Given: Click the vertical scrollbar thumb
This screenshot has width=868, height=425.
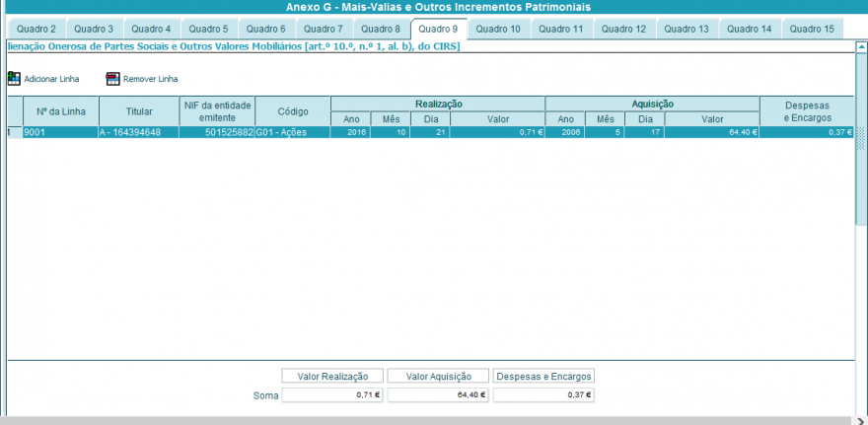Looking at the screenshot, I should 861,138.
